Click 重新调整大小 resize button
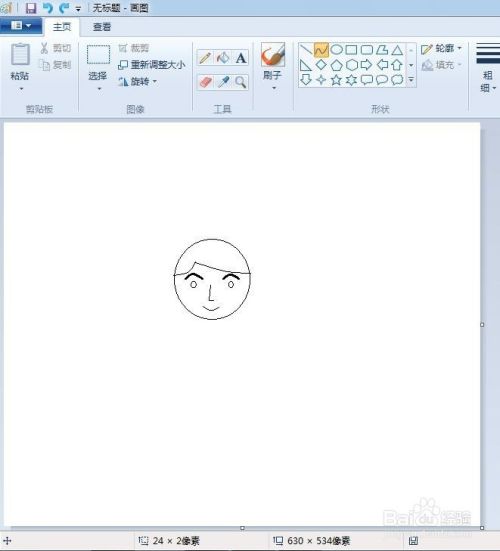The width and height of the screenshot is (500, 551). pos(152,65)
